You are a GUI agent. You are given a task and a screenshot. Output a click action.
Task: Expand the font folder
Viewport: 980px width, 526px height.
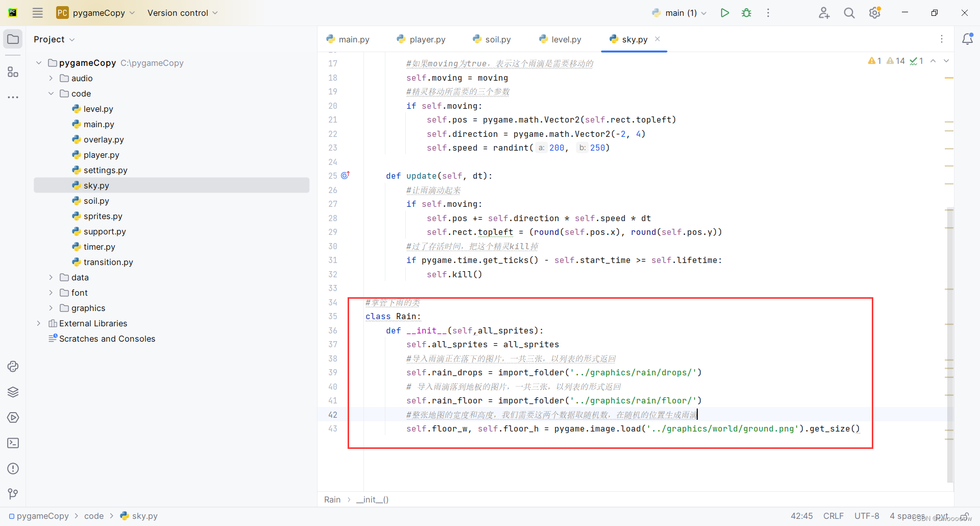pyautogui.click(x=51, y=293)
